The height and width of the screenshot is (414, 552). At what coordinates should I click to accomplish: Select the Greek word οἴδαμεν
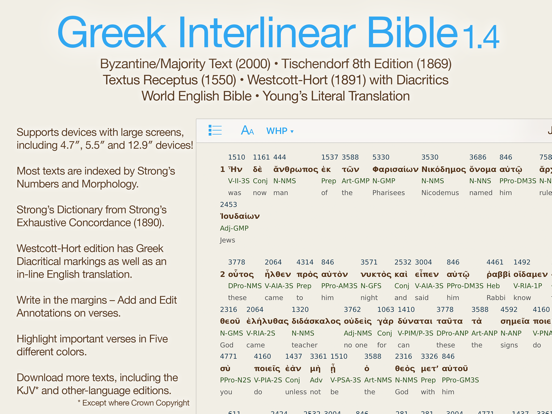point(531,274)
